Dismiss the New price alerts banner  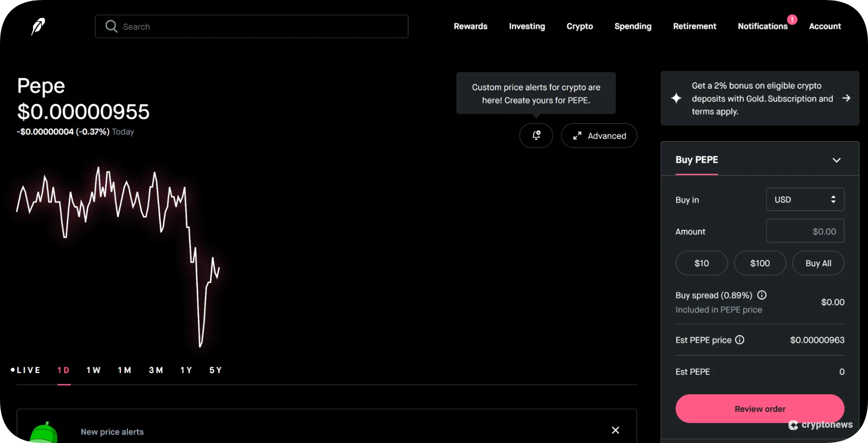click(x=615, y=430)
